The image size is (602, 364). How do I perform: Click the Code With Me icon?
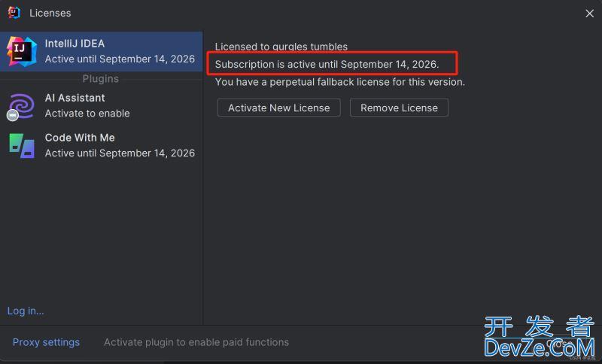pos(22,145)
